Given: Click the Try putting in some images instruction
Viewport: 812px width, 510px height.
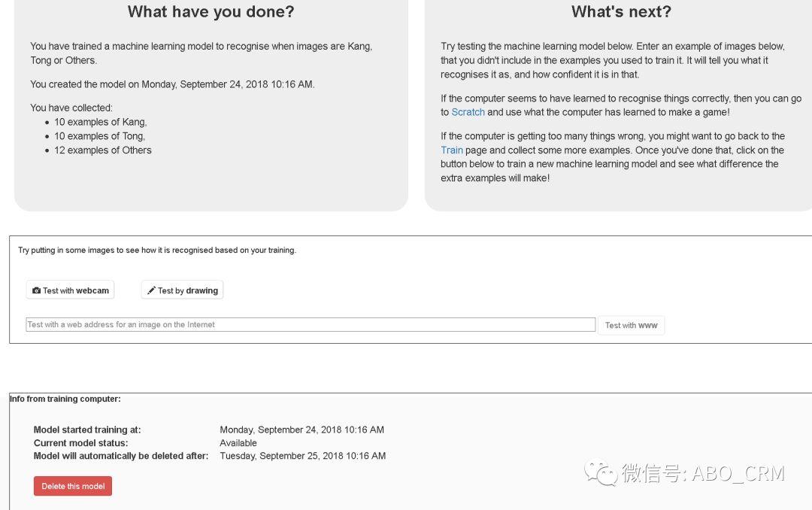Looking at the screenshot, I should [x=157, y=250].
